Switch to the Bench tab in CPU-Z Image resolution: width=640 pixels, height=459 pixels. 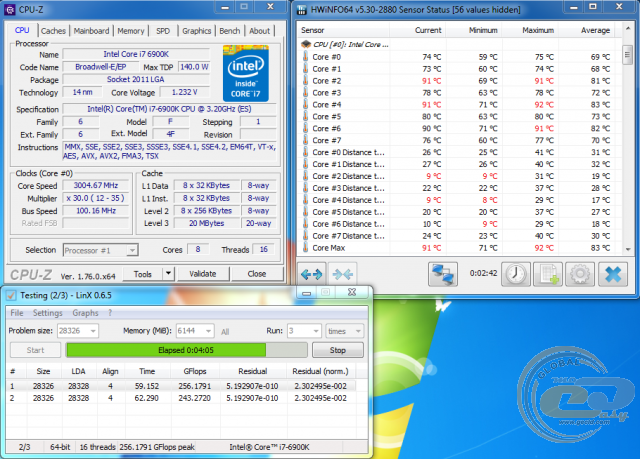pyautogui.click(x=230, y=31)
